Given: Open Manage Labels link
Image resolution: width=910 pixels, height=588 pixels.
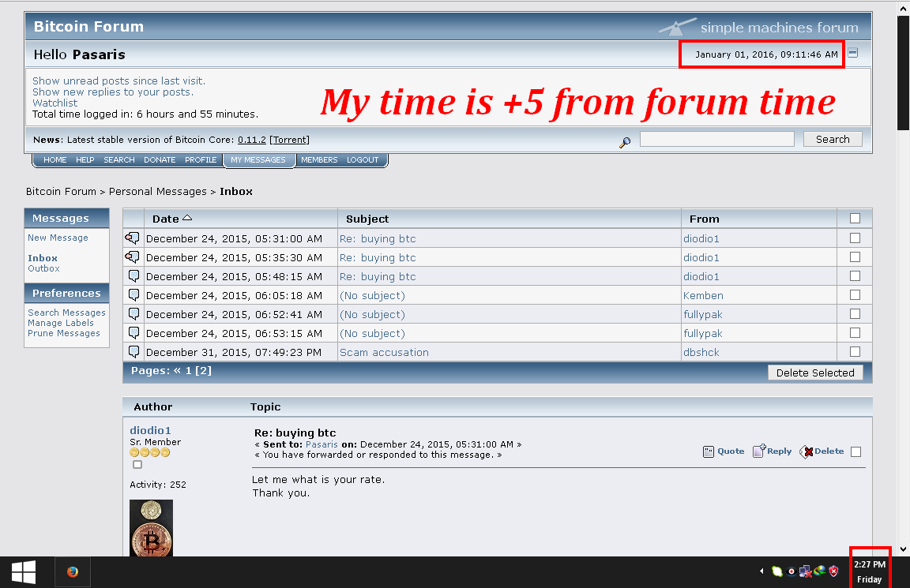Looking at the screenshot, I should click(x=61, y=323).
